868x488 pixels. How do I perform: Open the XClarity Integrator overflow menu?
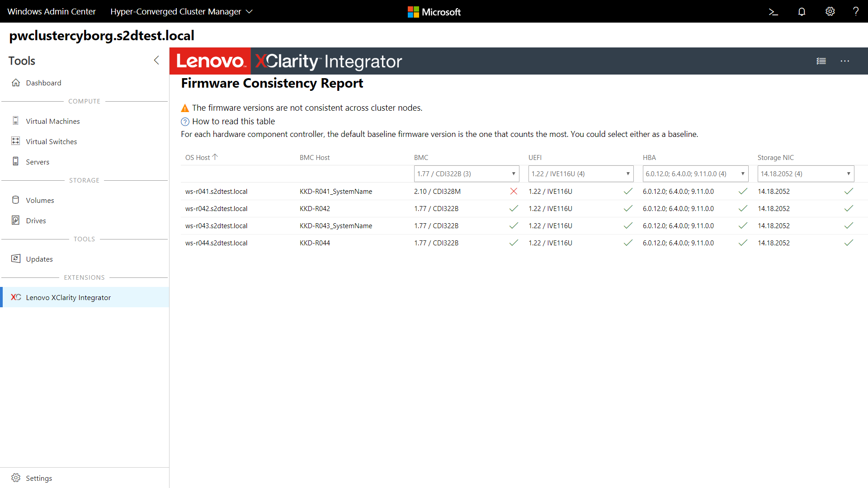pos(845,60)
